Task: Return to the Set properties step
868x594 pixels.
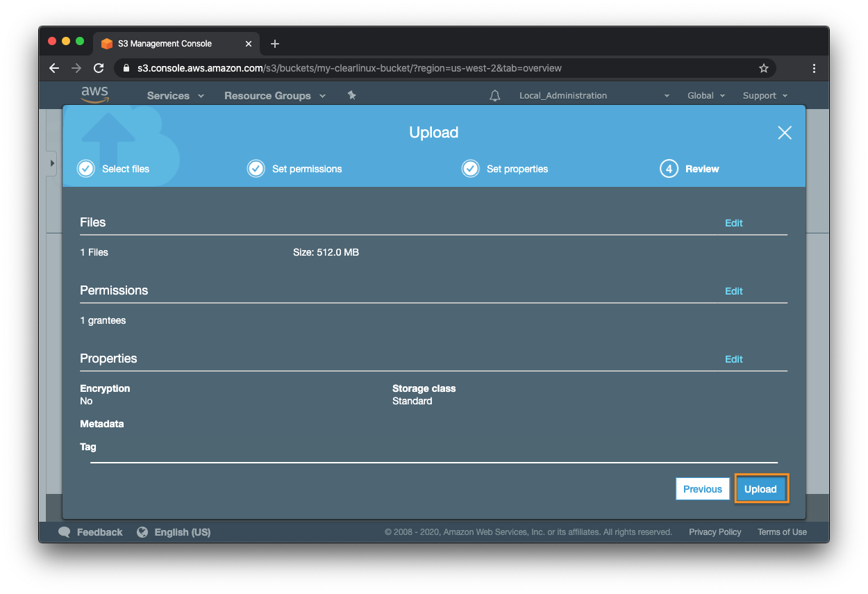Action: pyautogui.click(x=506, y=169)
